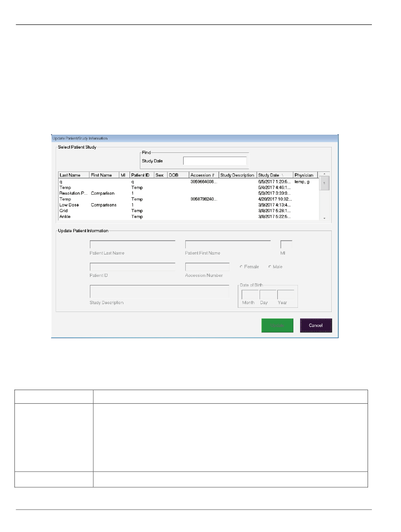Click physician cell temp, g
The height and width of the screenshot is (532, 401).
301,181
